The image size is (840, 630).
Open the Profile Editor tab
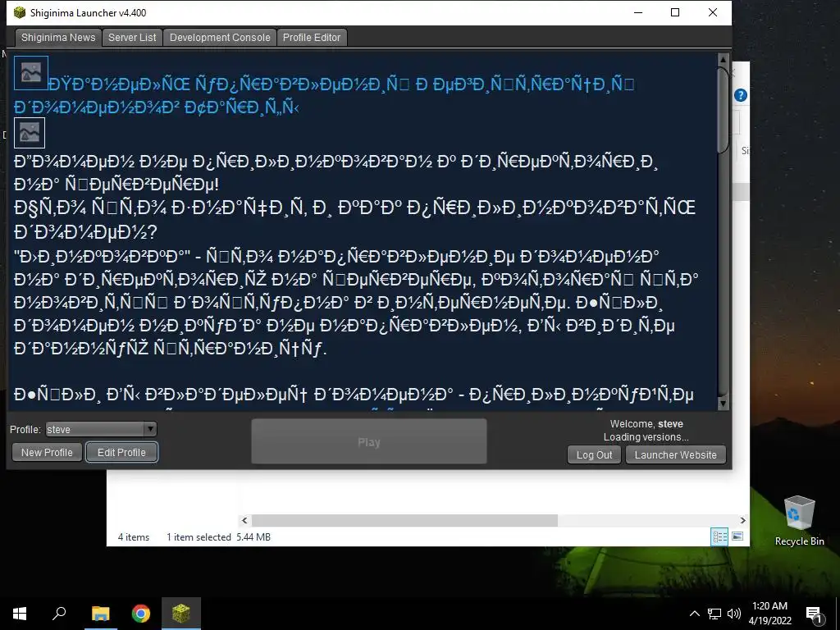(x=312, y=38)
